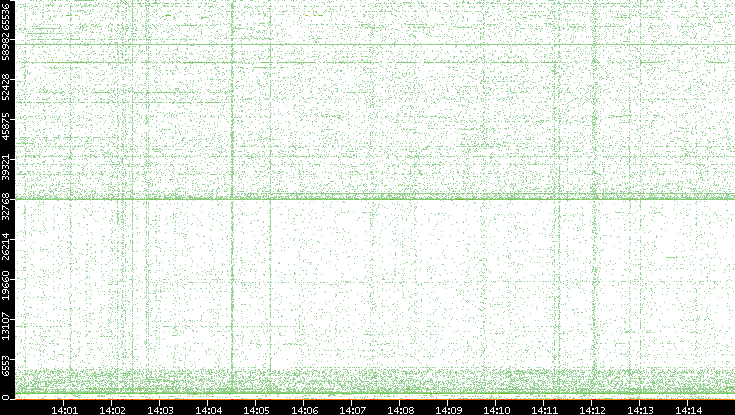The height and width of the screenshot is (415, 735).
Task: Select the 14:10 time label
Action: (x=496, y=410)
